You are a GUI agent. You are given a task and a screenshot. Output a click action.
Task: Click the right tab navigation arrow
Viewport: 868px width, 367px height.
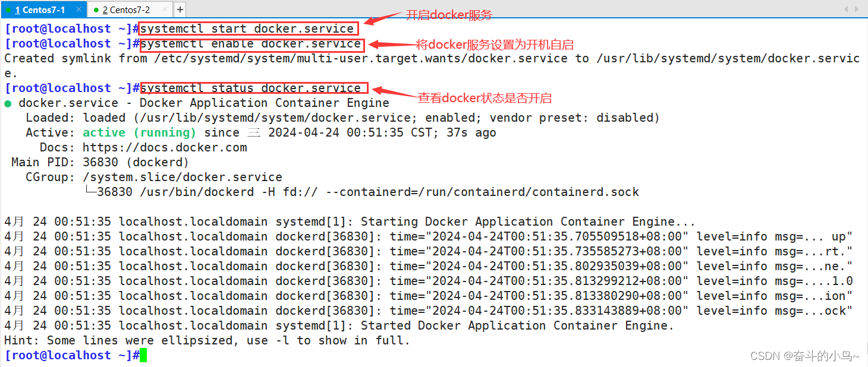click(858, 9)
